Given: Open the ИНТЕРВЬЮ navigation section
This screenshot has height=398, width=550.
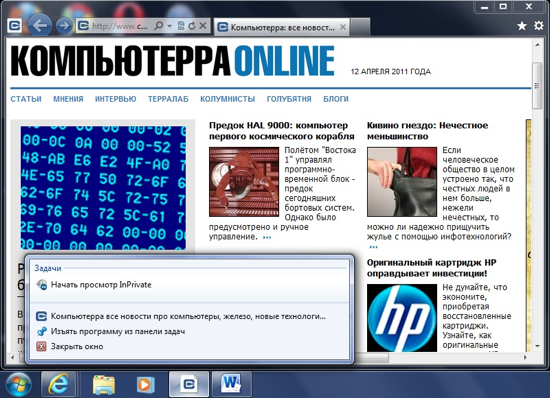Looking at the screenshot, I should [x=116, y=99].
